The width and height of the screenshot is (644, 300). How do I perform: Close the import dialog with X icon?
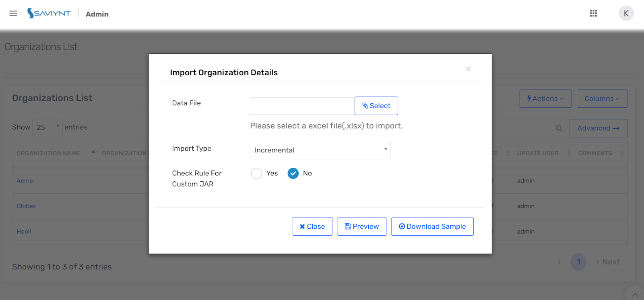(x=468, y=69)
